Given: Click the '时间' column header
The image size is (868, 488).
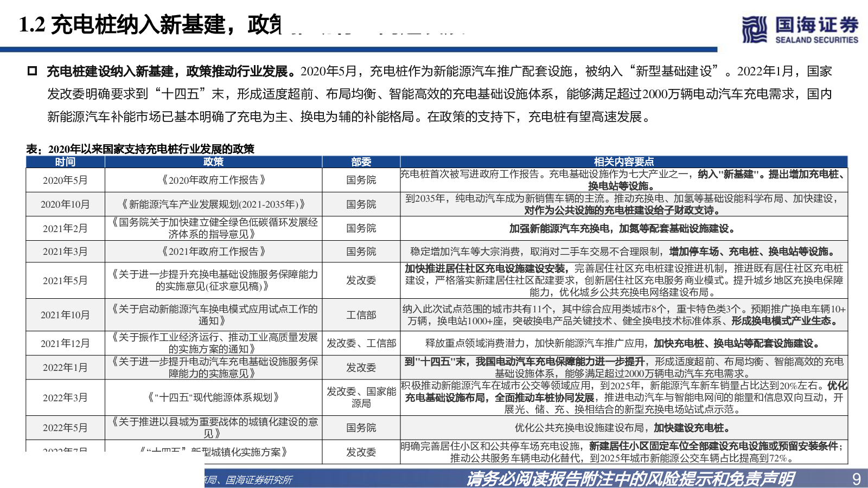Looking at the screenshot, I should [x=65, y=162].
